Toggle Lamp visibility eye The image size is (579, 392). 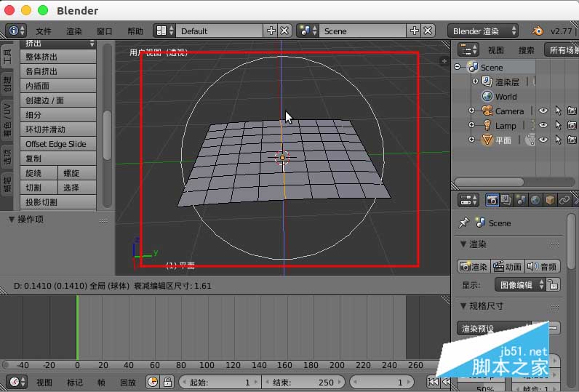543,125
